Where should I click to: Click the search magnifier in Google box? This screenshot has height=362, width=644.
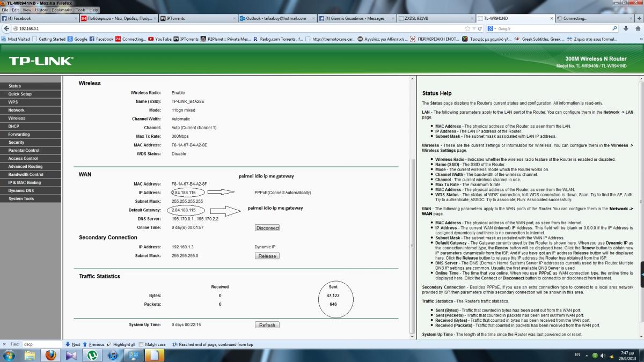(x=614, y=28)
